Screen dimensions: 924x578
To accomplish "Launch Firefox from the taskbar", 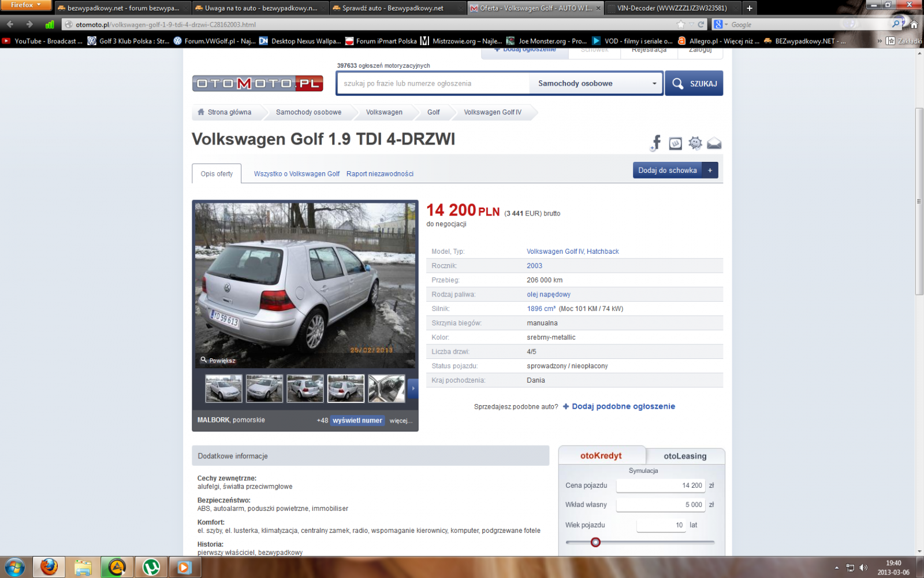I will pyautogui.click(x=49, y=568).
